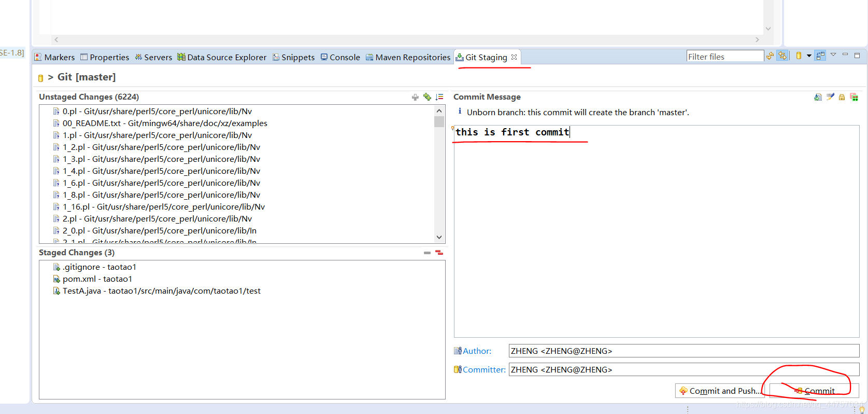Click the Commit button
The width and height of the screenshot is (868, 414).
click(814, 391)
